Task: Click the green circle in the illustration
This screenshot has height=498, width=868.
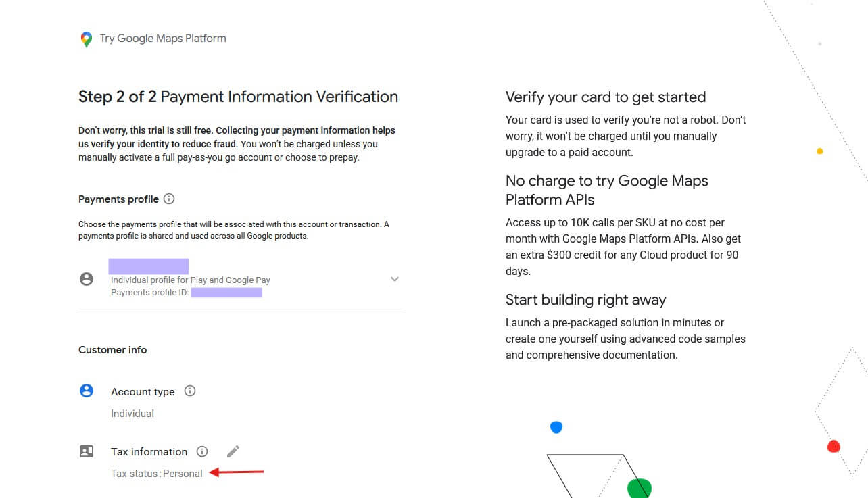Action: [641, 487]
